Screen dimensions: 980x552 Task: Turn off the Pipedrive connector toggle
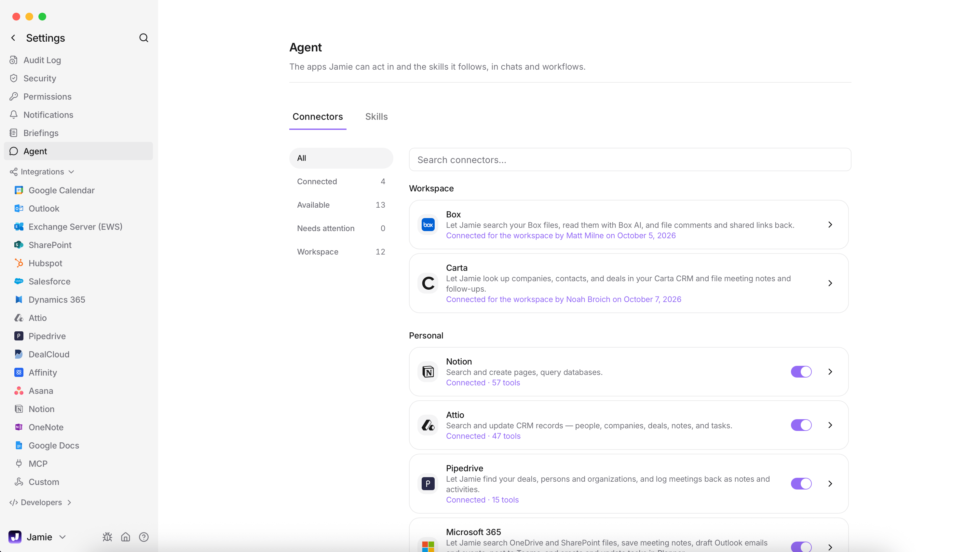point(801,483)
